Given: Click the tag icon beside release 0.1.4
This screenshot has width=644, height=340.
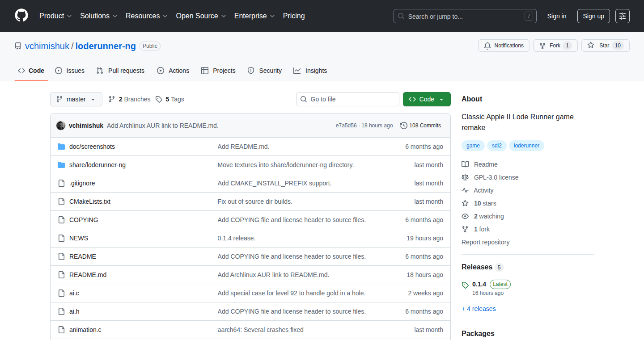Looking at the screenshot, I should (x=465, y=285).
